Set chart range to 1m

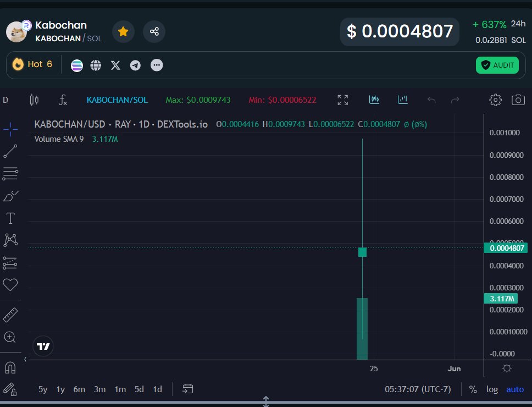click(x=120, y=389)
